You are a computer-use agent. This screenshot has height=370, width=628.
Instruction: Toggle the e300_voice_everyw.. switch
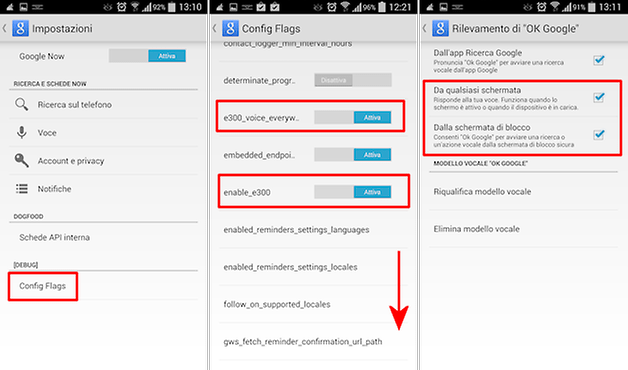tap(352, 117)
